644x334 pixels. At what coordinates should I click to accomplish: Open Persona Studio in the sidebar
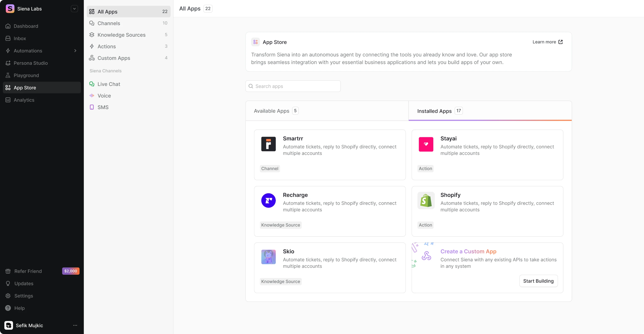point(31,63)
